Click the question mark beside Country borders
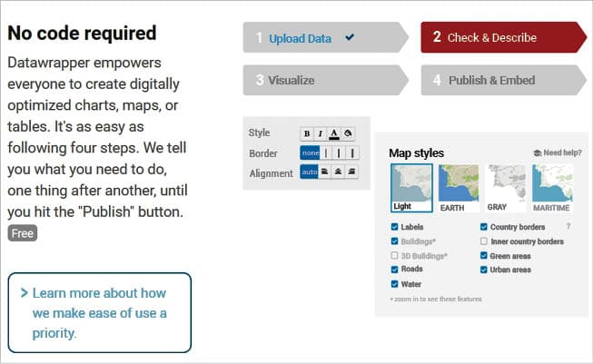 click(568, 227)
